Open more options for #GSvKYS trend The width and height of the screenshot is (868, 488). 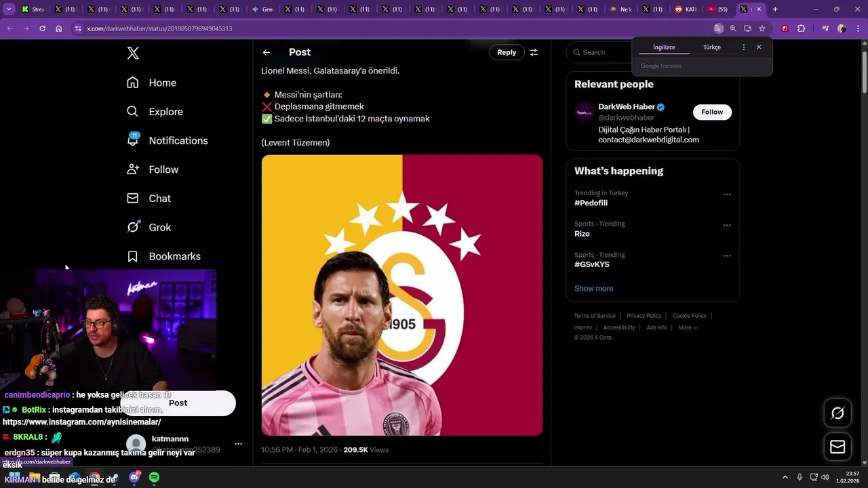pyautogui.click(x=727, y=256)
